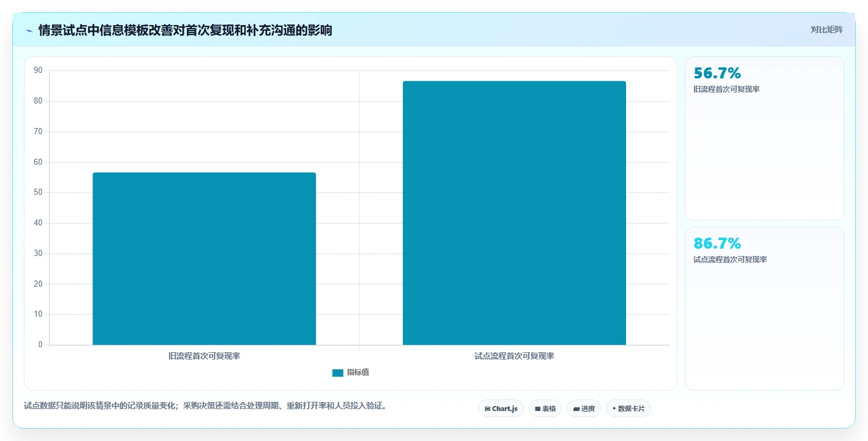
Task: Click the 56.7% value card
Action: click(x=764, y=138)
